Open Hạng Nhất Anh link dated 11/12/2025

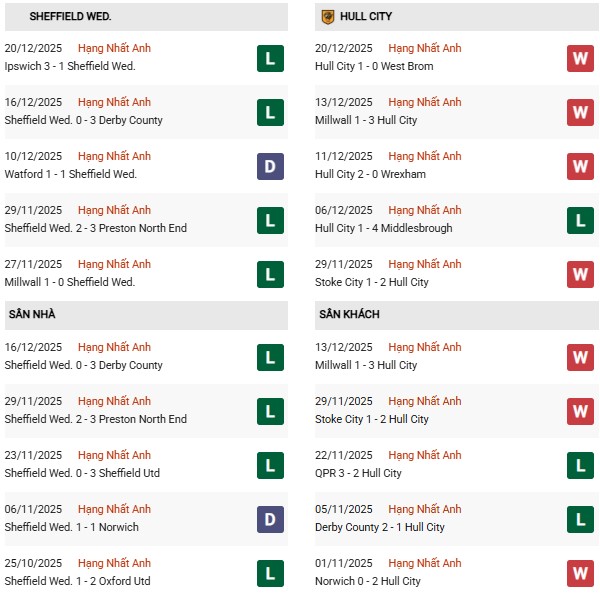(425, 156)
